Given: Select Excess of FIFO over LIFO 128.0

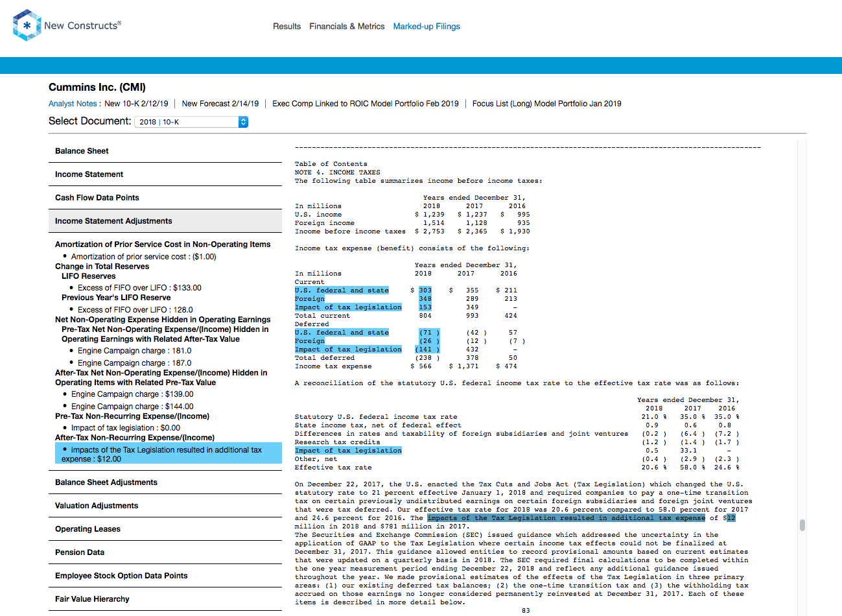Looking at the screenshot, I should click(135, 310).
